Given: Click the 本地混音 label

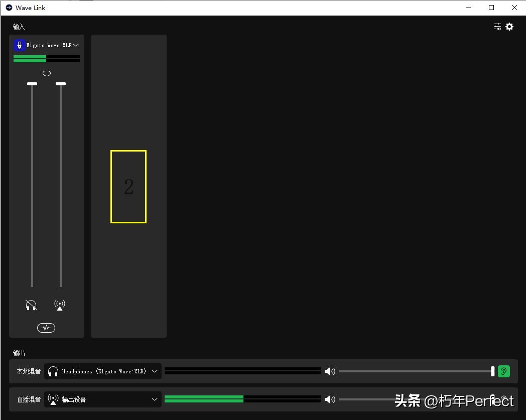Looking at the screenshot, I should click(29, 371).
